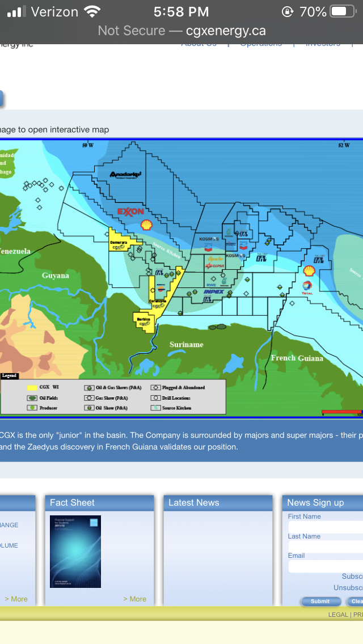Tap the News Sign up panel header
363x644 pixels.
pyautogui.click(x=323, y=503)
